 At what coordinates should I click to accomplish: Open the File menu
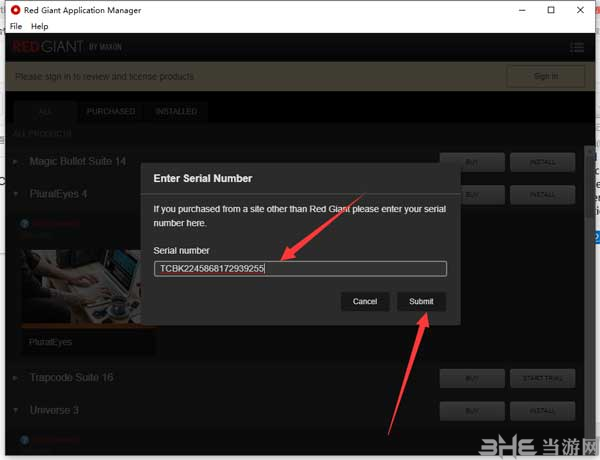[x=16, y=26]
